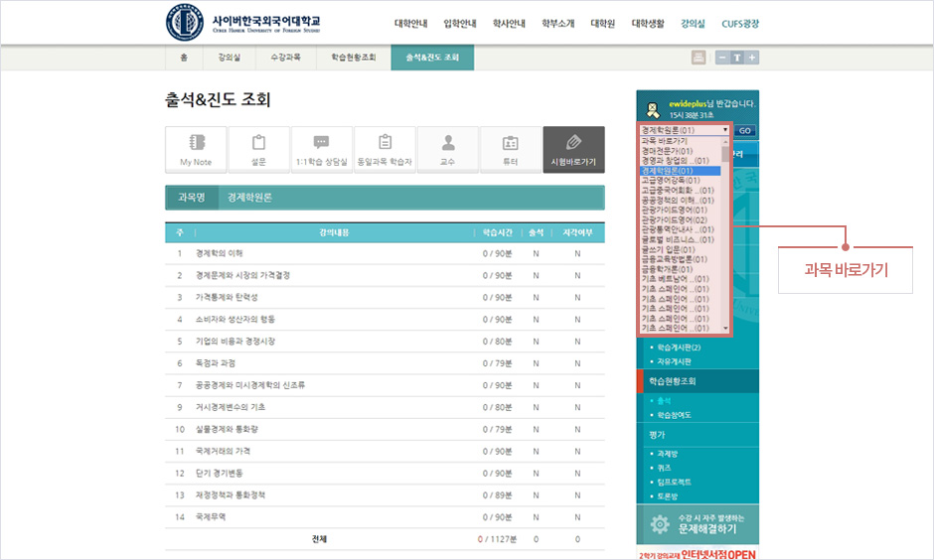Click the 설문 clipboard icon

258,150
